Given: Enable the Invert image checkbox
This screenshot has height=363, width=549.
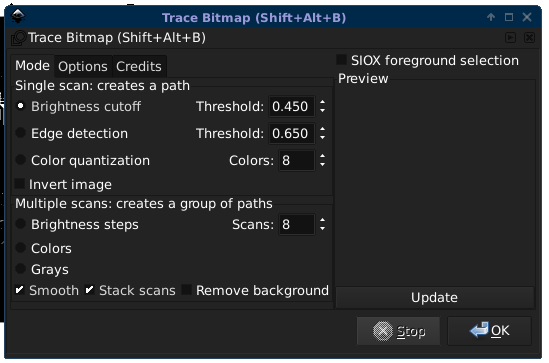Looking at the screenshot, I should click(19, 184).
